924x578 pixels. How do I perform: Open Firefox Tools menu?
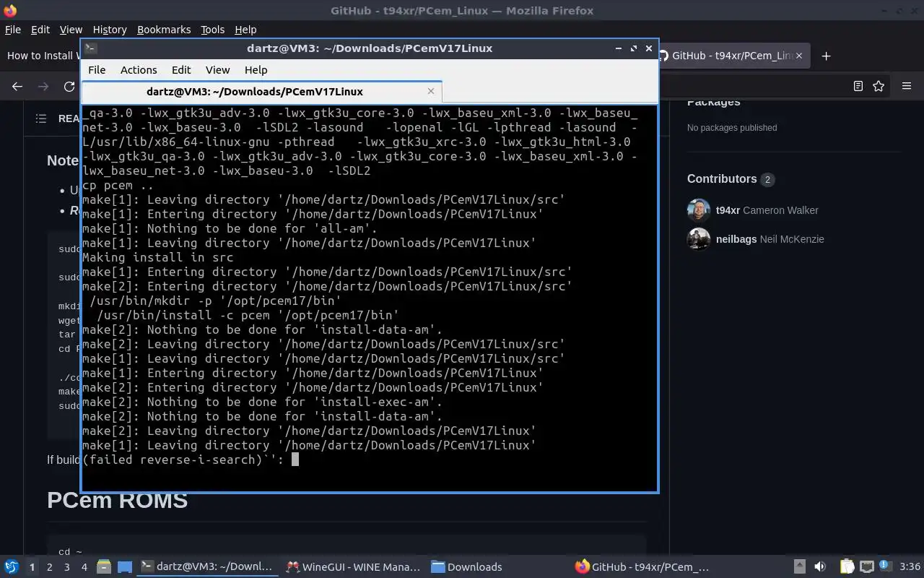[x=213, y=30]
